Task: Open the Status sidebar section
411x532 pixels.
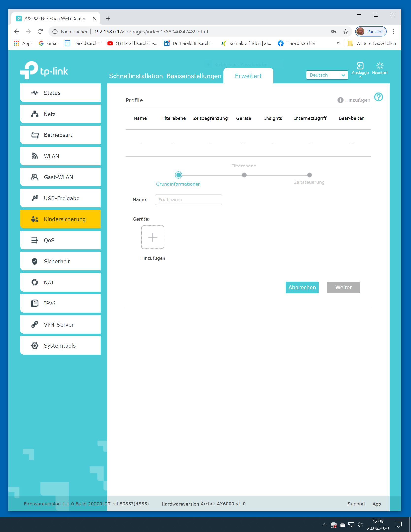Action: [x=60, y=93]
